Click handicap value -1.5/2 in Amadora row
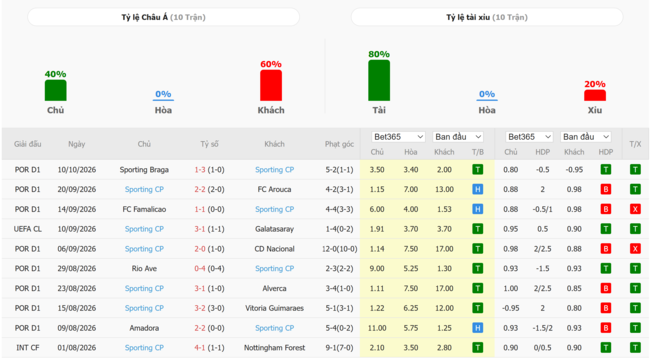The height and width of the screenshot is (364, 650). coord(543,328)
